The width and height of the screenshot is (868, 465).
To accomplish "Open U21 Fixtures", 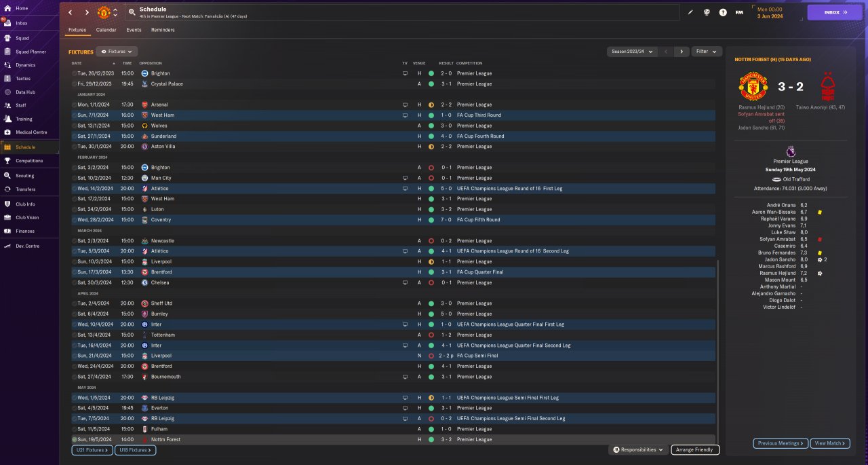I will pos(91,450).
